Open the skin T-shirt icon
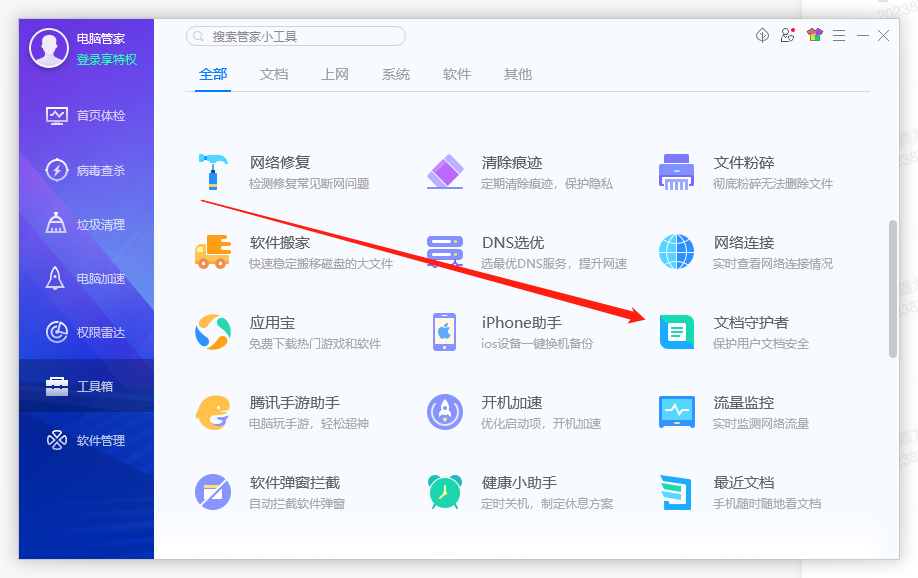The width and height of the screenshot is (918, 578). [x=814, y=35]
